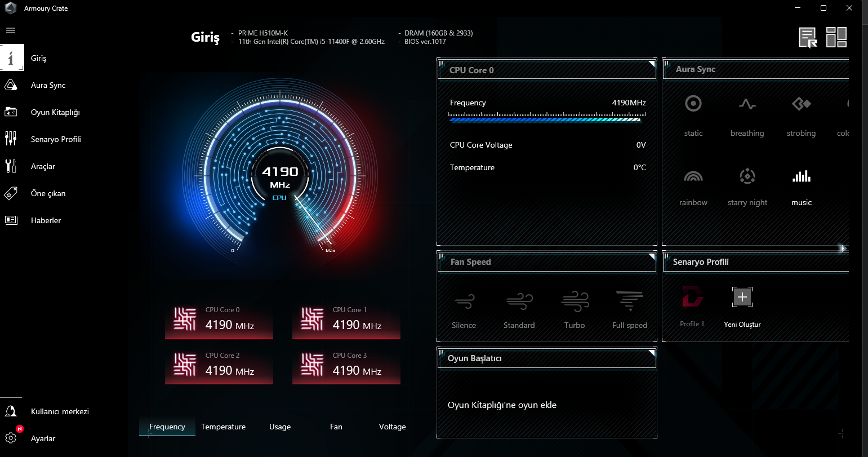Create new profile with Yeni Oluştur
The height and width of the screenshot is (457, 868).
(742, 307)
